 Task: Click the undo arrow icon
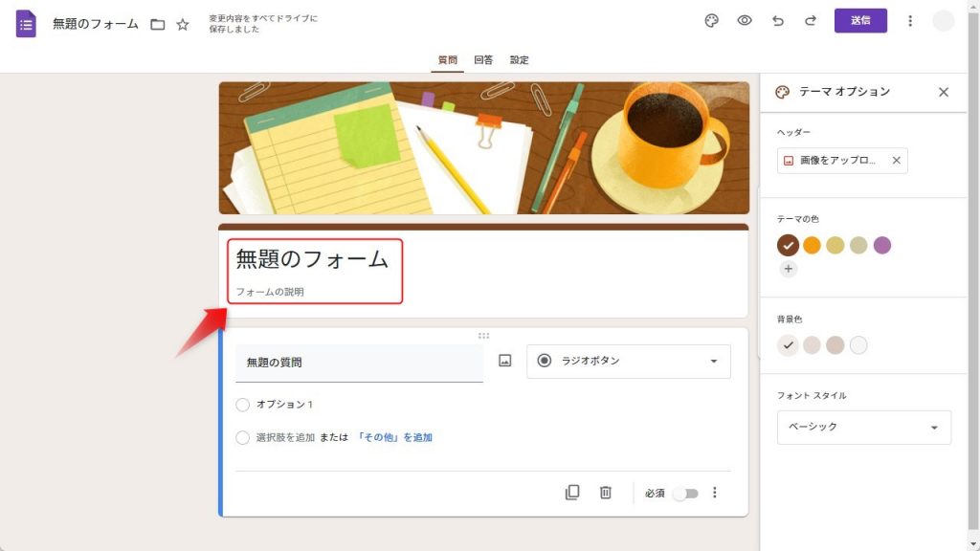click(x=777, y=21)
